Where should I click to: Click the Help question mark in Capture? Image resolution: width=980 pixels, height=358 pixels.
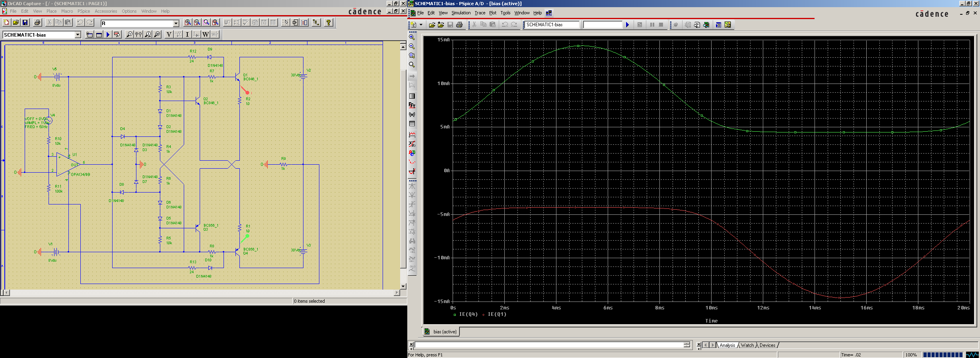pos(329,23)
